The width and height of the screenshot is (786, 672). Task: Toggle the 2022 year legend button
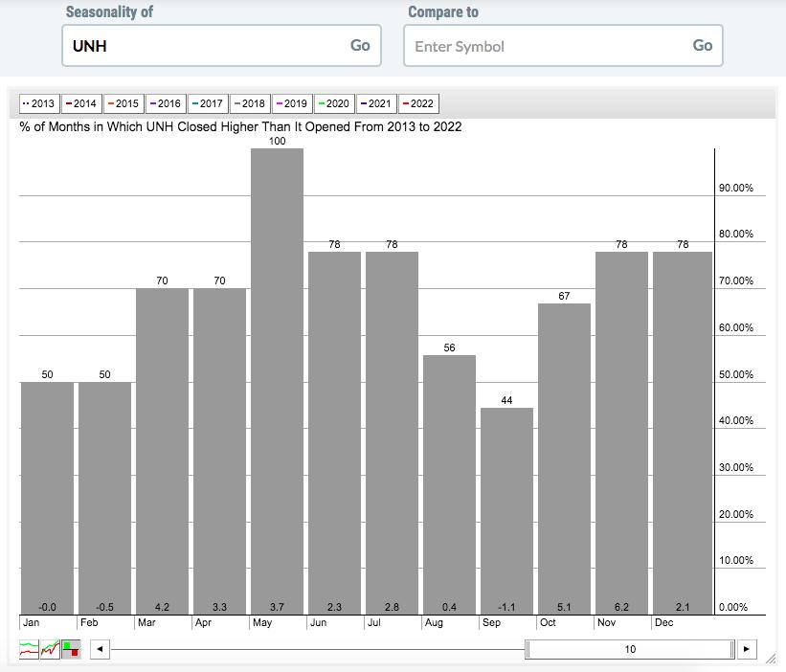(417, 103)
